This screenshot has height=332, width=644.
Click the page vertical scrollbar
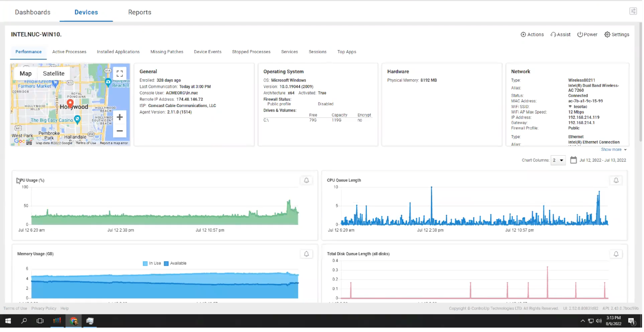[x=640, y=82]
